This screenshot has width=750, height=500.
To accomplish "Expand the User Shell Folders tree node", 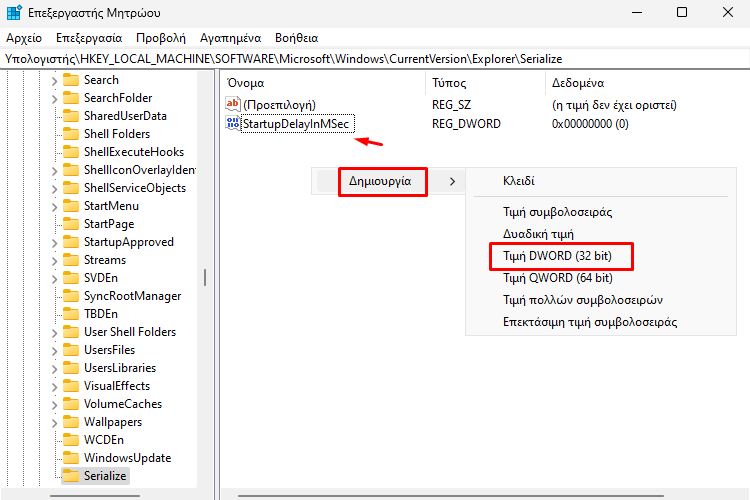I will 54,333.
